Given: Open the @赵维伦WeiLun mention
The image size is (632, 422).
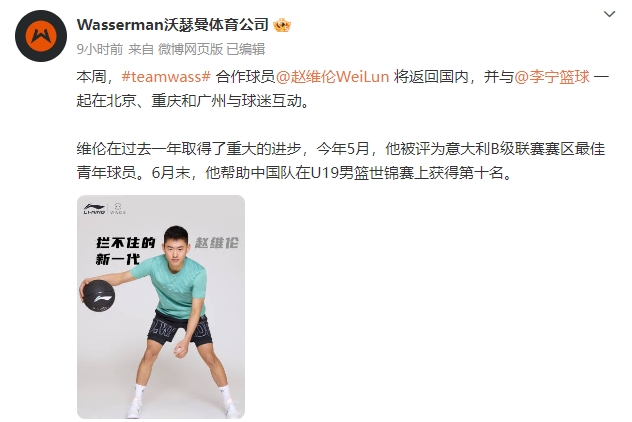Looking at the screenshot, I should [x=333, y=77].
